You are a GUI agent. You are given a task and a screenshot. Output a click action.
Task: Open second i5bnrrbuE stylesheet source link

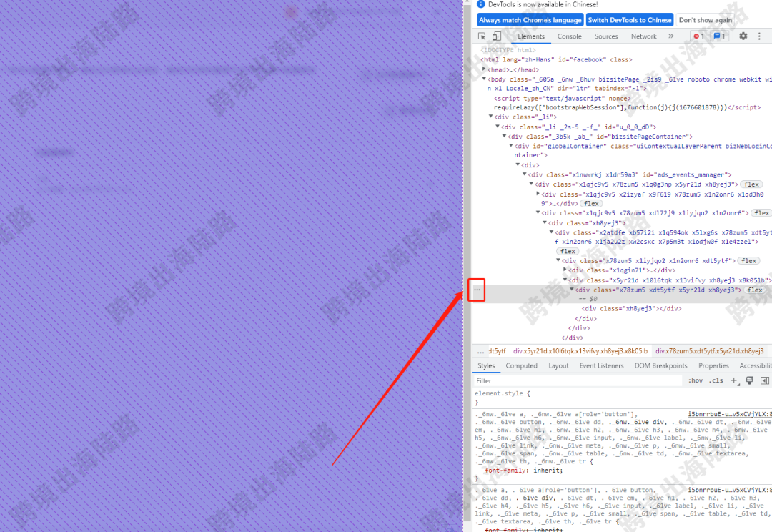pyautogui.click(x=730, y=490)
